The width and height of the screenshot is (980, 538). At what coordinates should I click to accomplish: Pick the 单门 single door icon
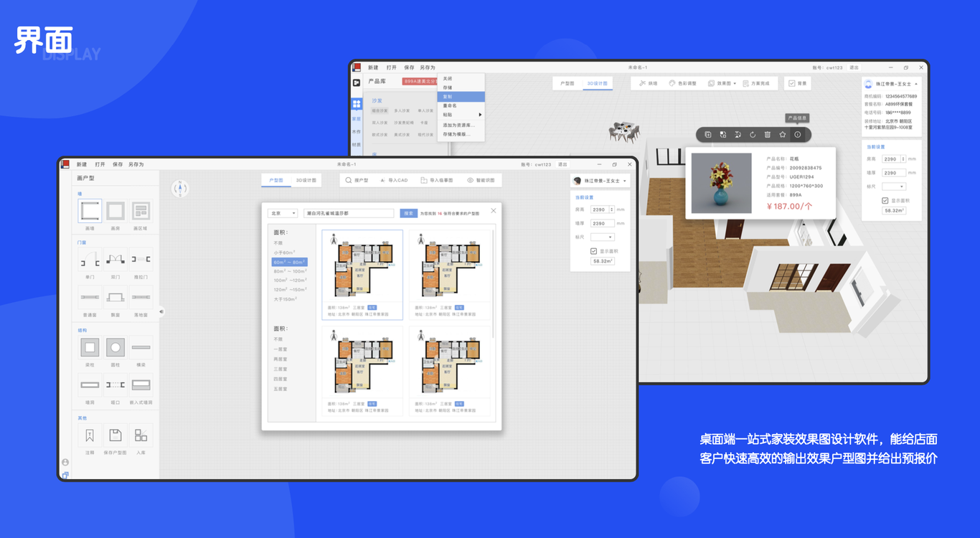[90, 260]
